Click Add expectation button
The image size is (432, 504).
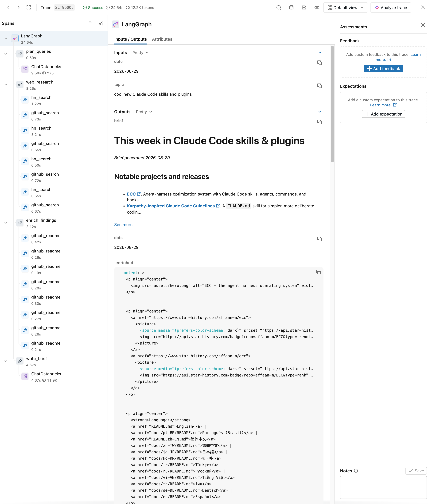[383, 114]
